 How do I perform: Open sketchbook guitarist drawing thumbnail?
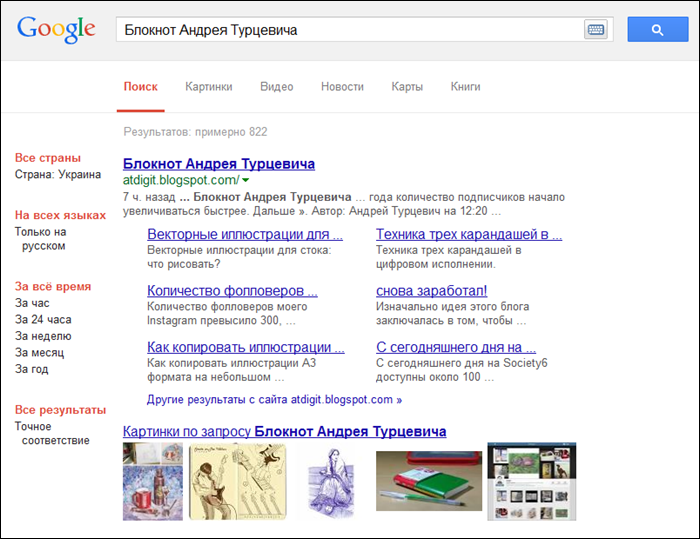point(238,481)
